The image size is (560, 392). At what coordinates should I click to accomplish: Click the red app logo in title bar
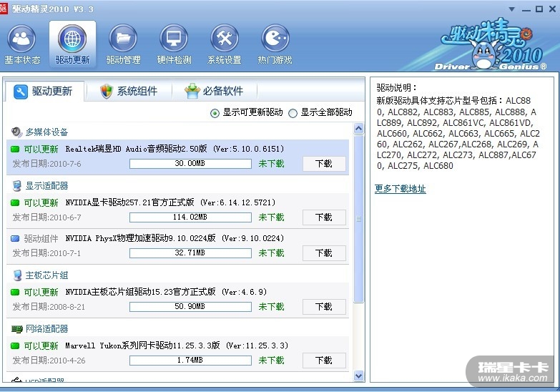(x=4, y=8)
